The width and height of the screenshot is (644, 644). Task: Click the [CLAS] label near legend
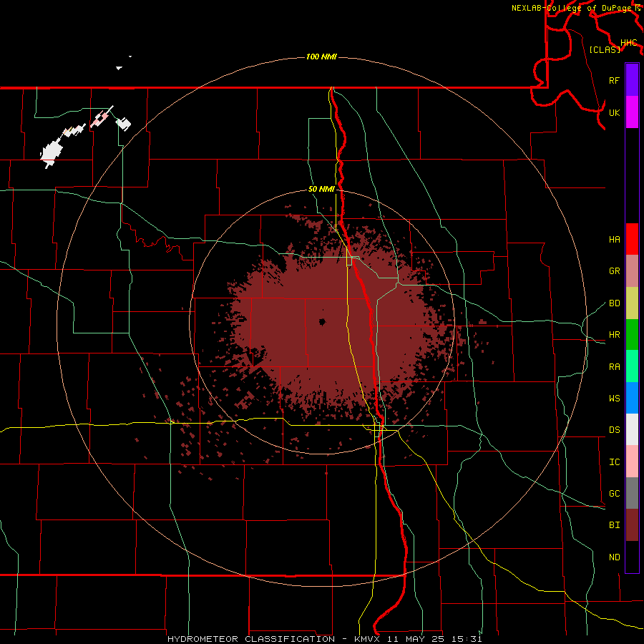[605, 49]
